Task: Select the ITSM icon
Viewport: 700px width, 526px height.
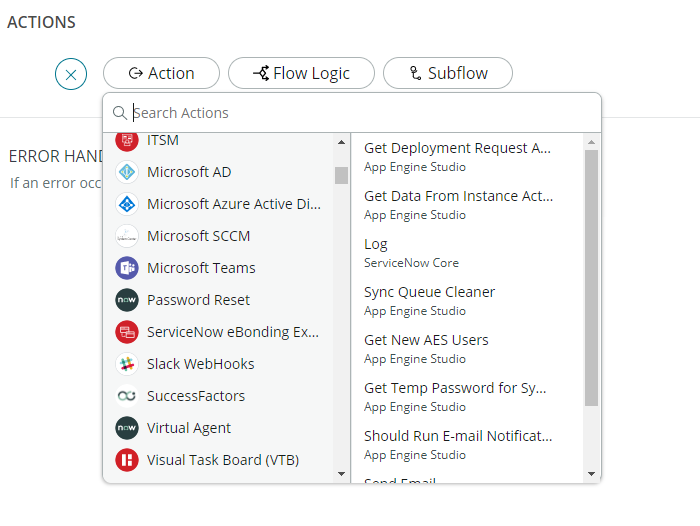Action: (127, 140)
